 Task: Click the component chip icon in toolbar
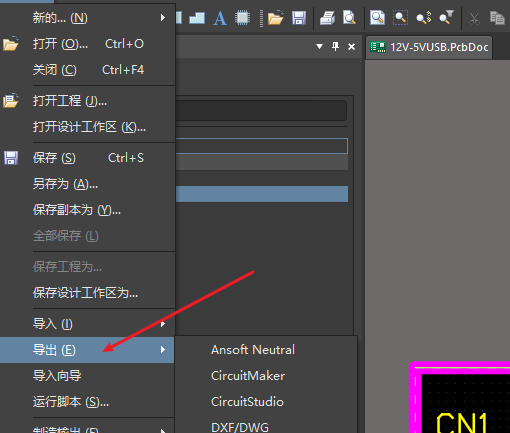coord(242,18)
